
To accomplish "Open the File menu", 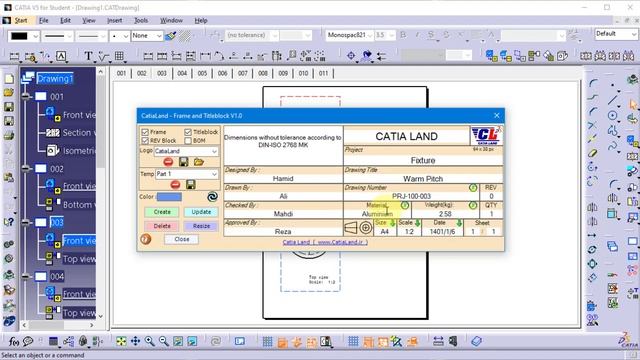I will (x=44, y=20).
